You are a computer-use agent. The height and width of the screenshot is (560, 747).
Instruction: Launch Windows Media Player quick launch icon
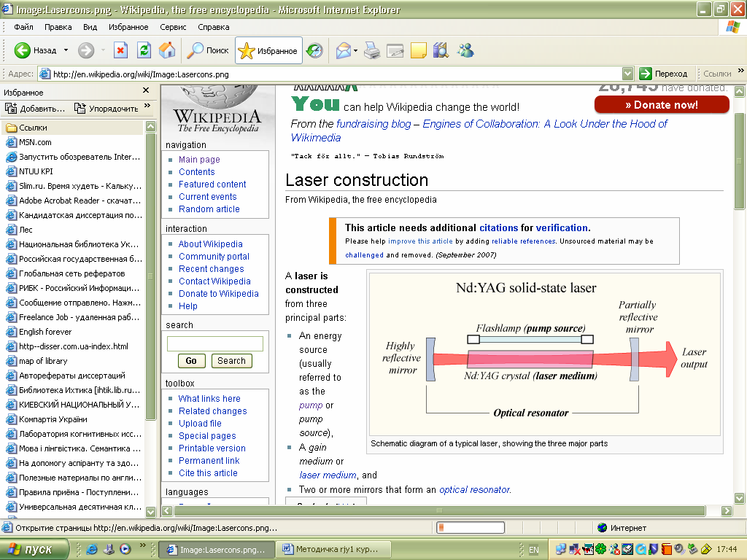[x=125, y=549]
